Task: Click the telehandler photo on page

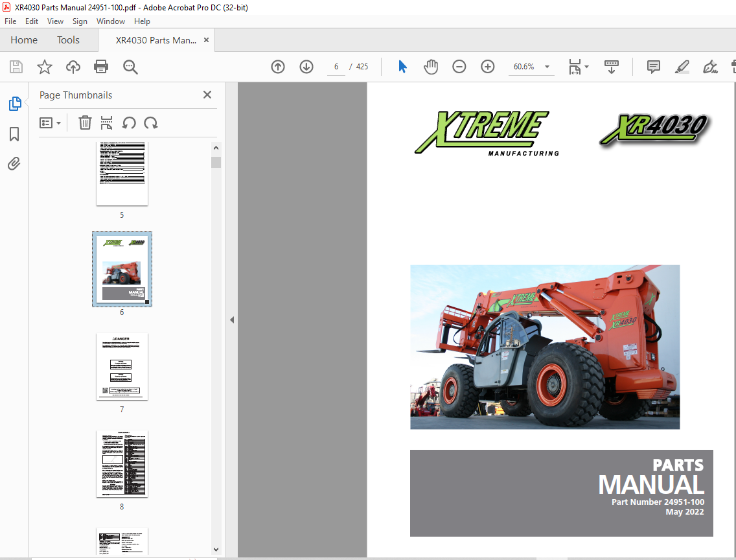Action: tap(545, 347)
